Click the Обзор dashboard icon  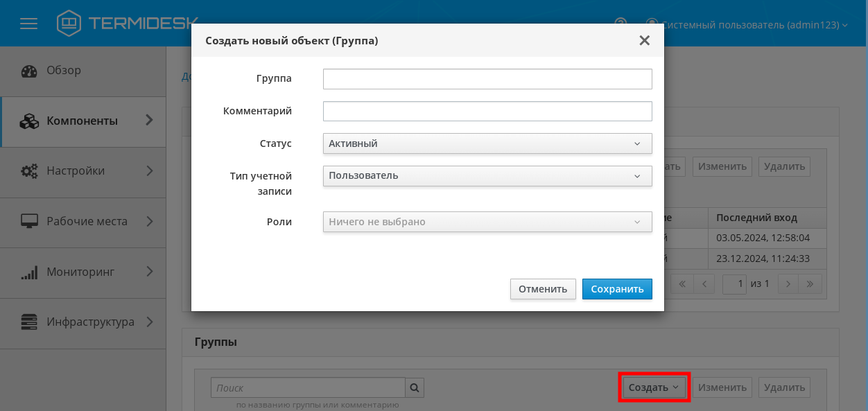[x=29, y=71]
